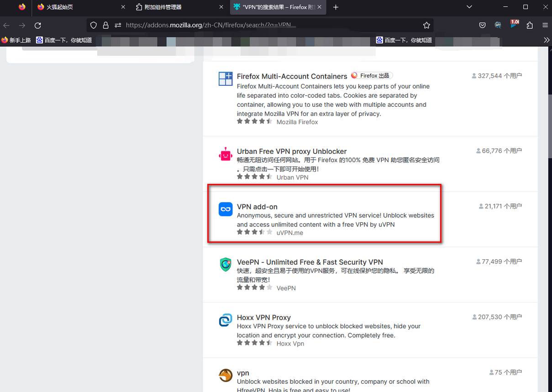This screenshot has height=392, width=552.
Task: Click the 207,530 个用户 count
Action: coord(497,317)
